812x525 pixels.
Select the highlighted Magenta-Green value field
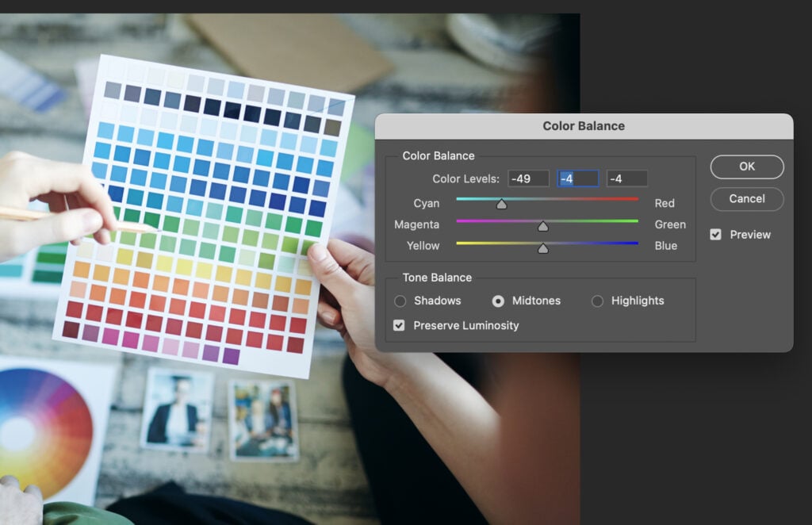(x=579, y=178)
